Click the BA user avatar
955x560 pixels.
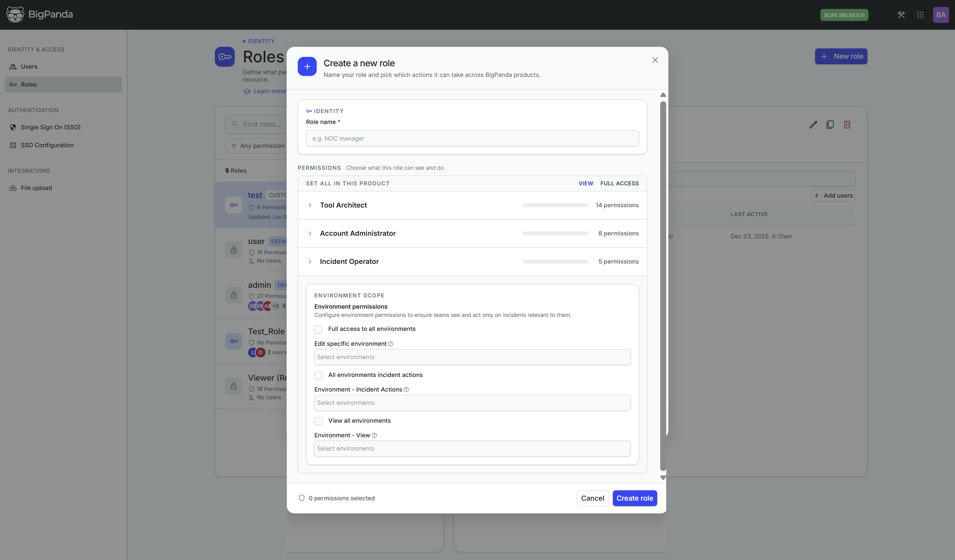pyautogui.click(x=941, y=15)
